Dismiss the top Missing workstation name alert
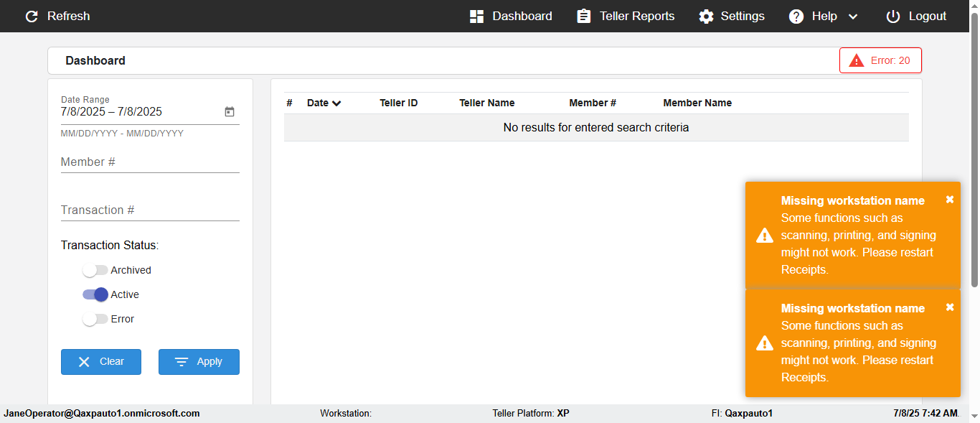Screen dimensions: 980x423 tap(950, 200)
